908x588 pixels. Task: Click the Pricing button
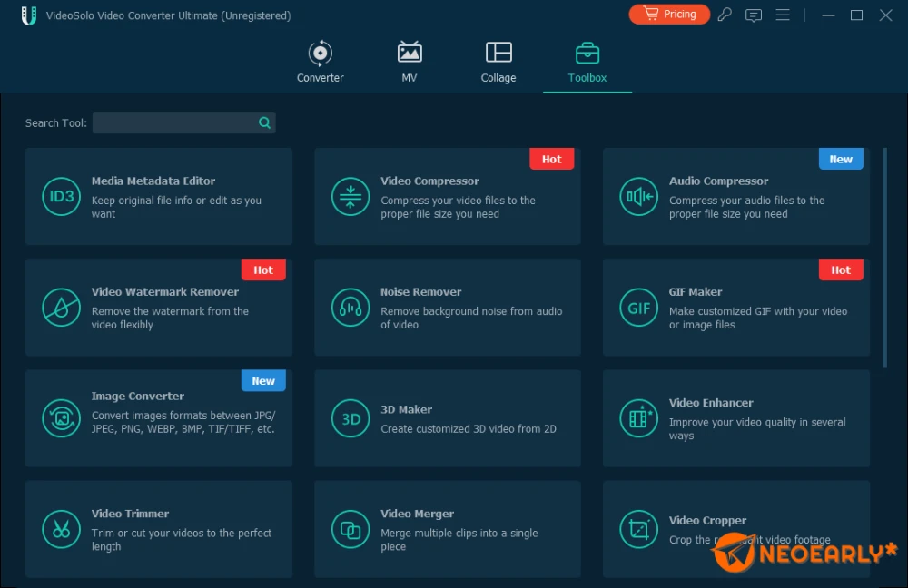pos(669,14)
